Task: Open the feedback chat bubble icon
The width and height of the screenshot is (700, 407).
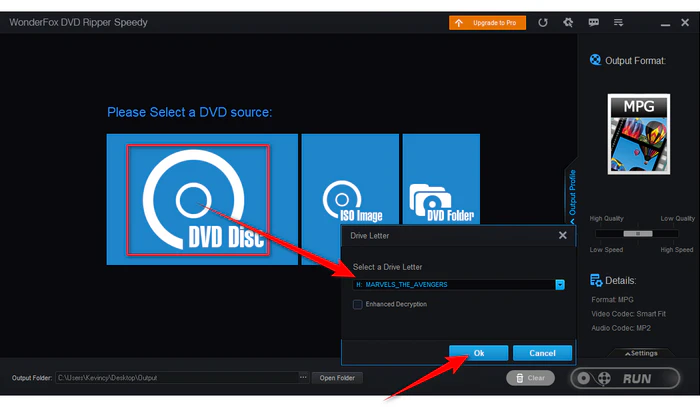Action: tap(593, 22)
